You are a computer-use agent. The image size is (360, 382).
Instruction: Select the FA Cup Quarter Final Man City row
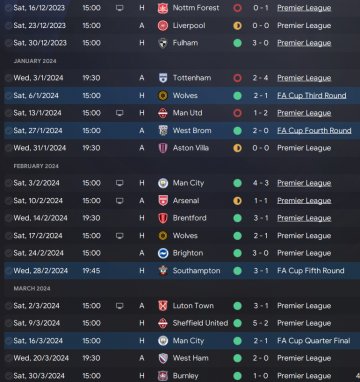click(182, 341)
